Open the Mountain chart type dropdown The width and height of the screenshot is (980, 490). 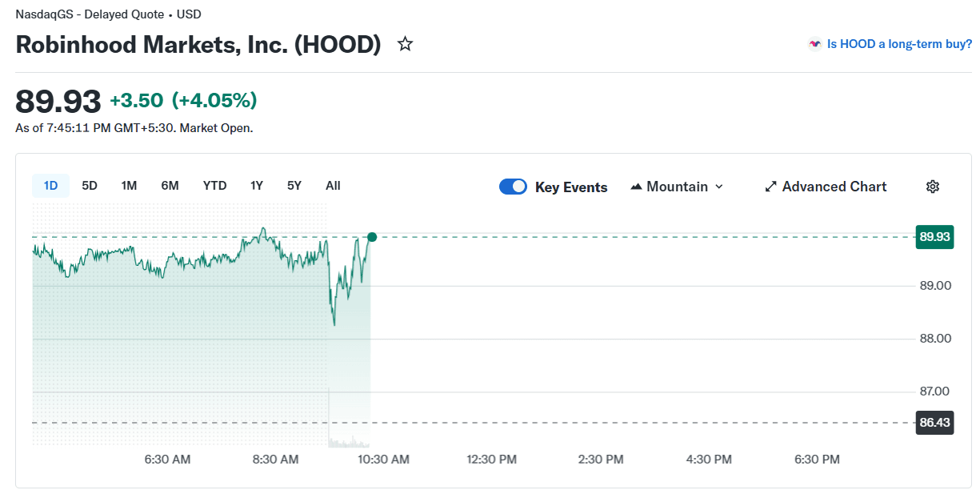click(x=718, y=187)
